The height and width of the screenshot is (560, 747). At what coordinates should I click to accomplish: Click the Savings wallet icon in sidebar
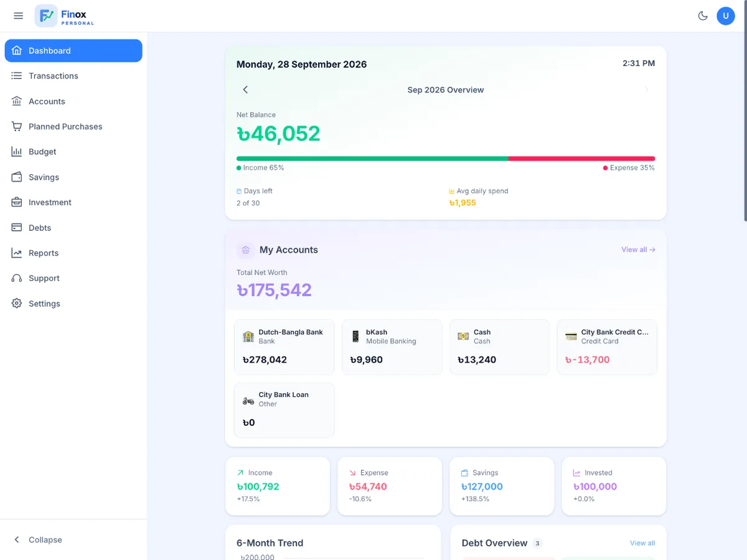[17, 177]
